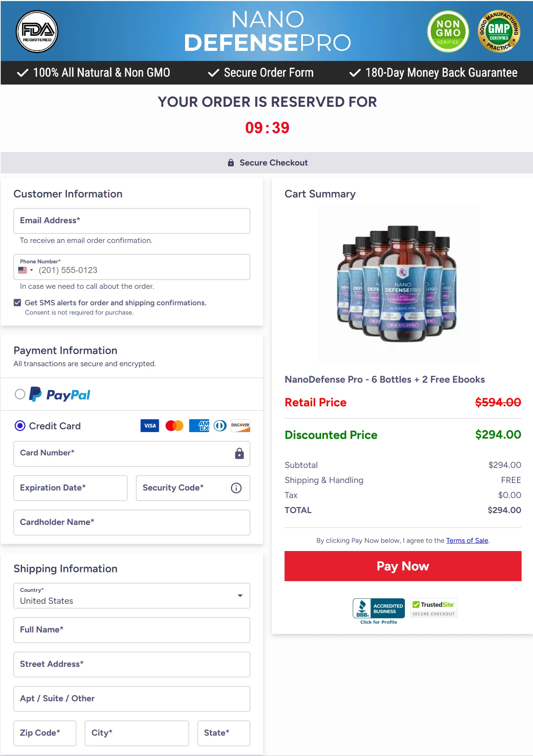Click the FDA Registered logo
533x756 pixels.
tap(37, 32)
